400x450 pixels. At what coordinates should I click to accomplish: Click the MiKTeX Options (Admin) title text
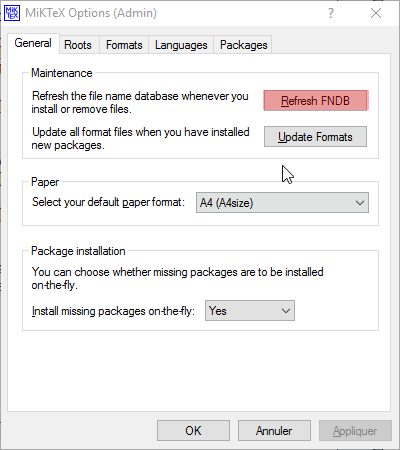(91, 13)
